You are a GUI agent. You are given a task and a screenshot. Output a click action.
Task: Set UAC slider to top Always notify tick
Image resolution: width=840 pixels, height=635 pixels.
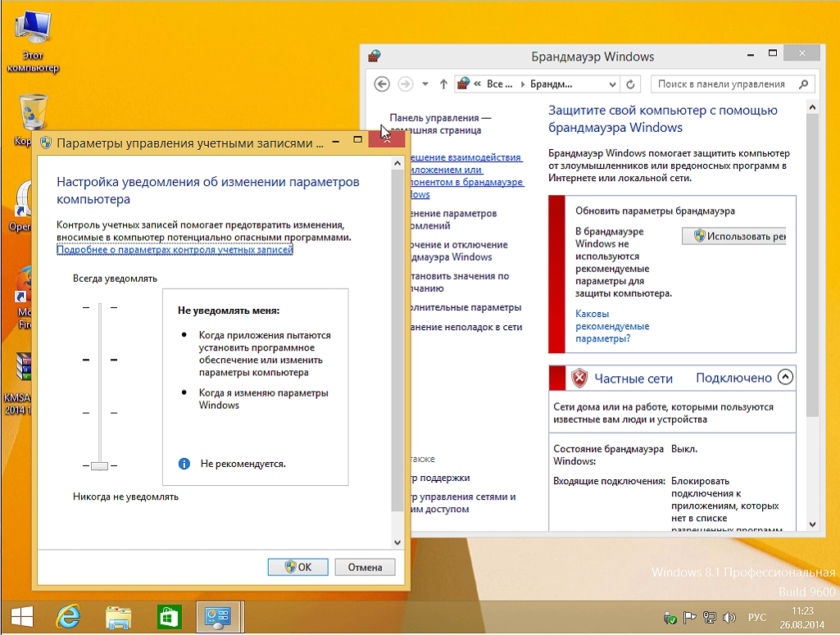click(100, 307)
